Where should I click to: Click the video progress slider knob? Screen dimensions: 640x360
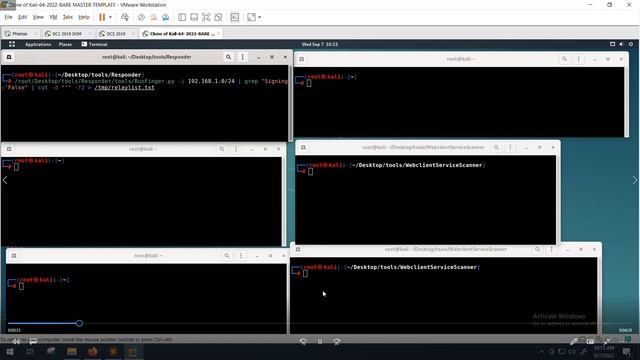point(79,323)
